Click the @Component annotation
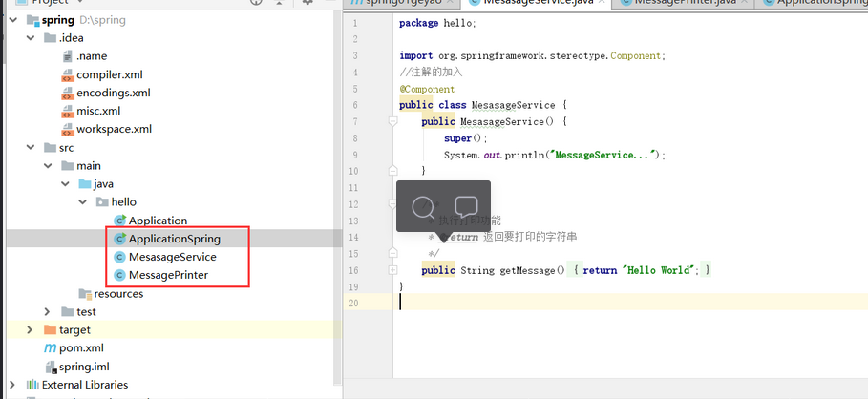 coord(427,89)
